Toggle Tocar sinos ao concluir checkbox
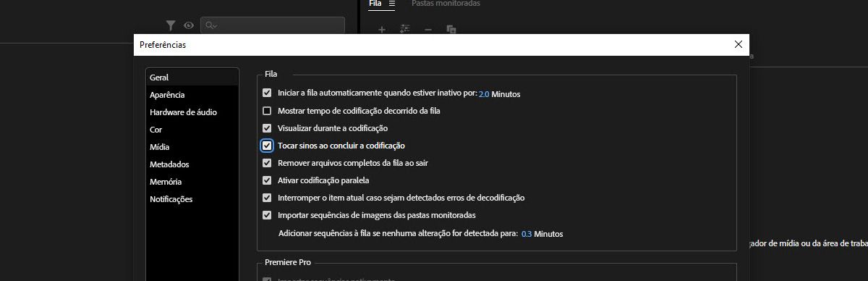 (x=267, y=146)
